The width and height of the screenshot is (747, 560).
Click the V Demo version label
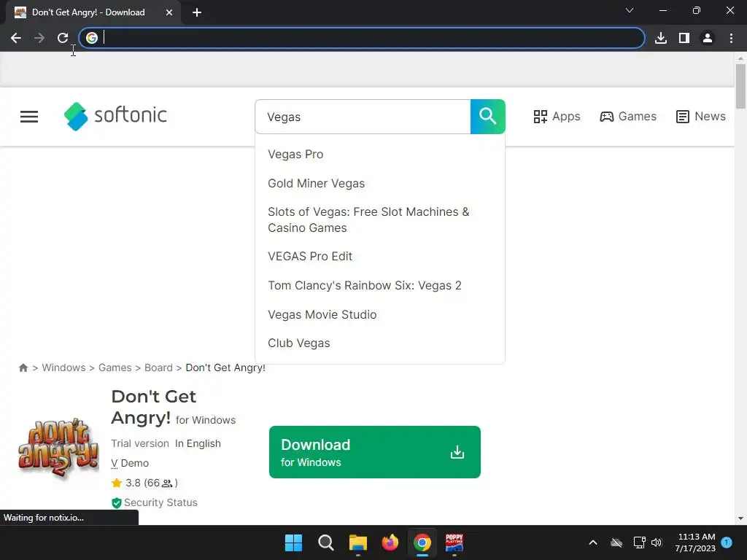point(130,463)
